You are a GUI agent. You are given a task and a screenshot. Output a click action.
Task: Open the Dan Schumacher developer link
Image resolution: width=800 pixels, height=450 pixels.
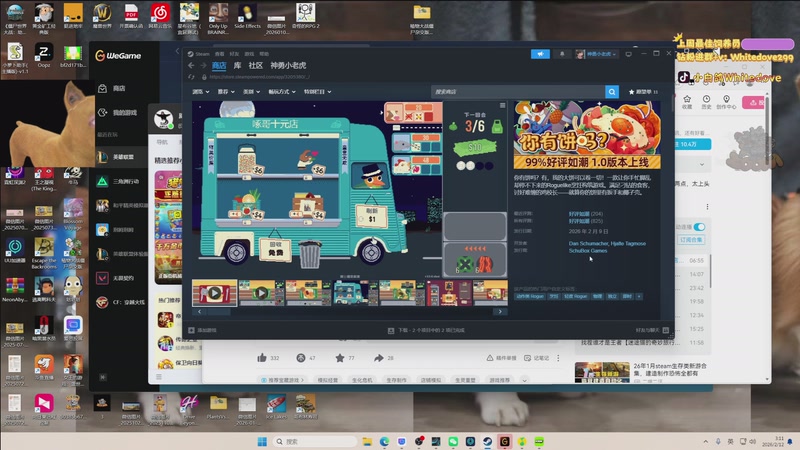[588, 243]
